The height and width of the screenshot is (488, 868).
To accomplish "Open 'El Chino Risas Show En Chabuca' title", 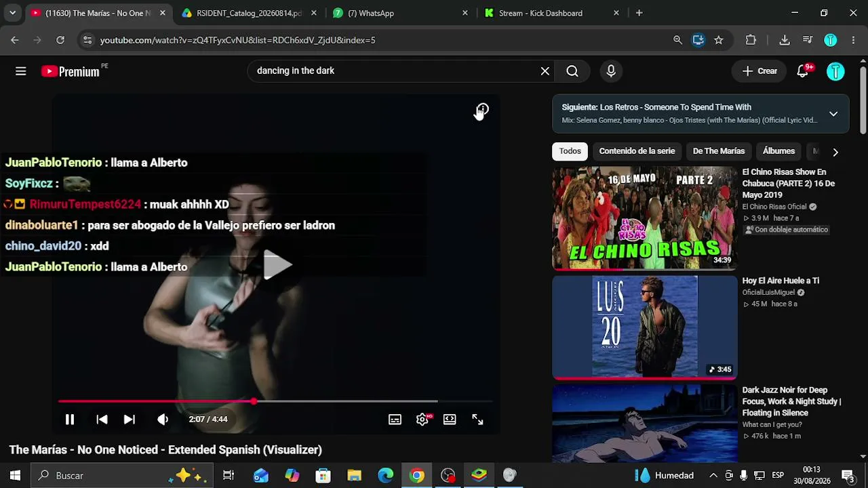I will (789, 184).
